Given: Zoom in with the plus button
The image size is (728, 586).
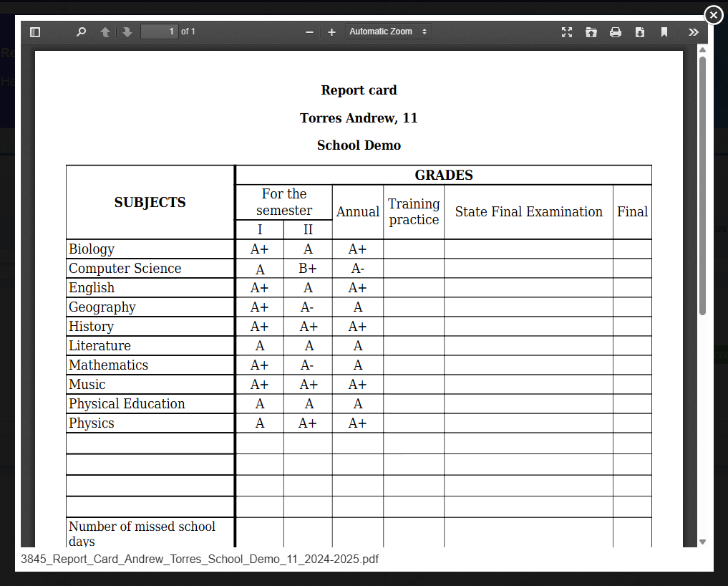Looking at the screenshot, I should coord(331,32).
